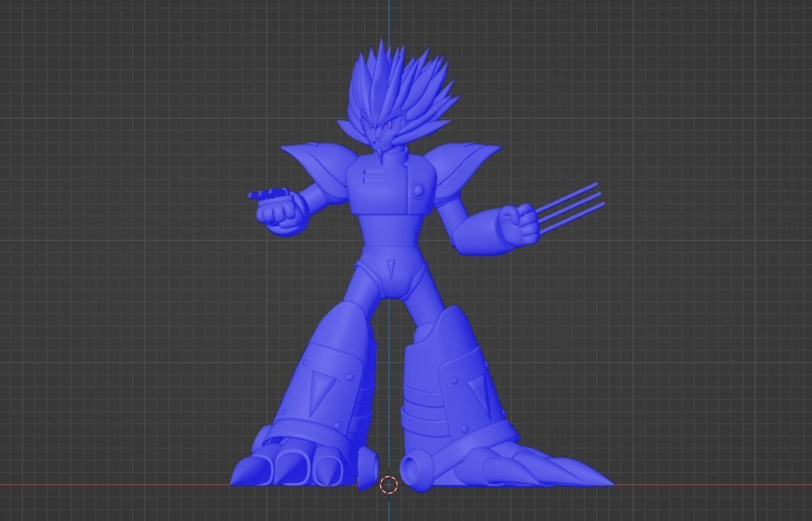Click the small gun above the character's fist

click(270, 194)
